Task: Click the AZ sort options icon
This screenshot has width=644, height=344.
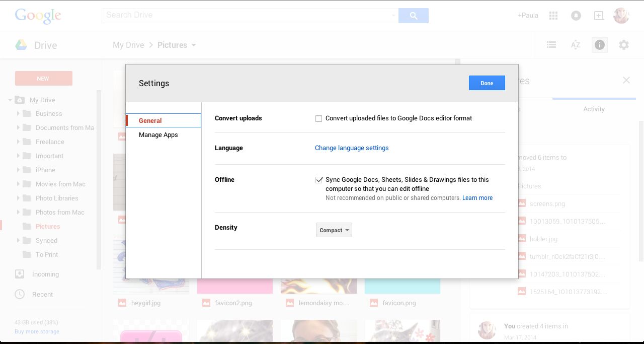Action: coord(576,45)
